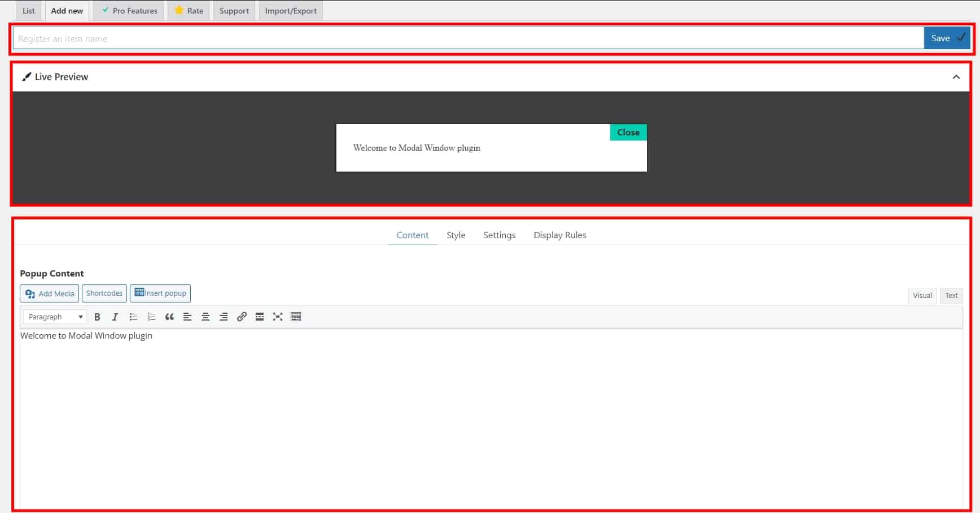Viewport: 980px width, 513px height.
Task: Switch to the Style tab
Action: point(456,235)
